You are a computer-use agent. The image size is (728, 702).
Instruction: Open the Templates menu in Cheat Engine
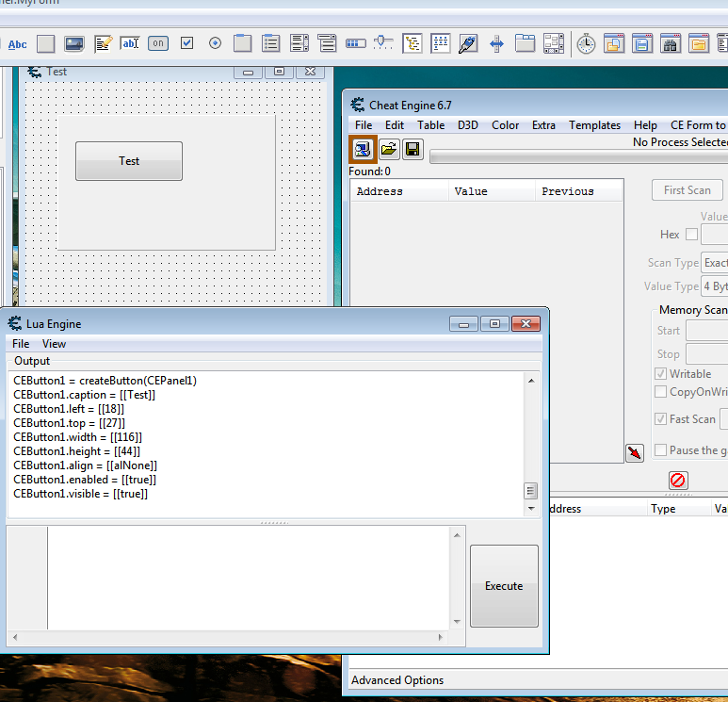(594, 125)
